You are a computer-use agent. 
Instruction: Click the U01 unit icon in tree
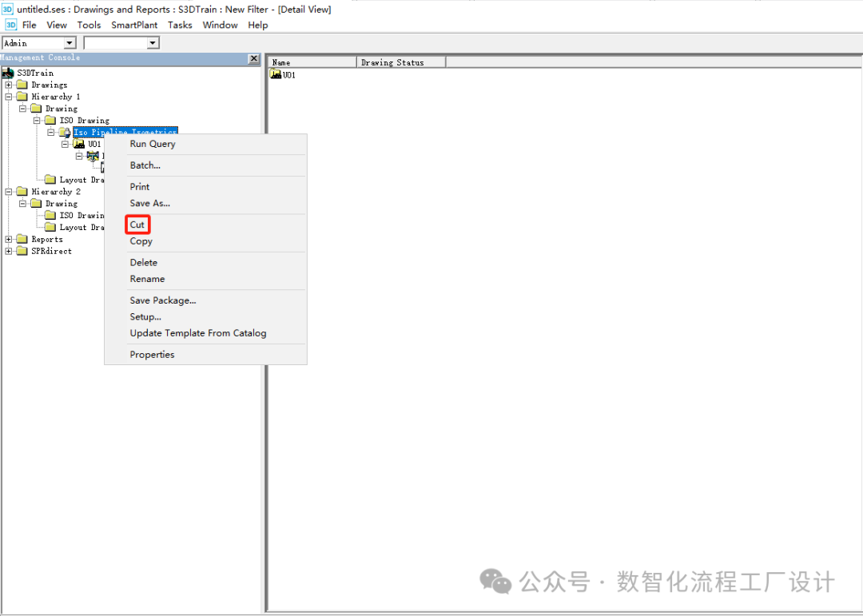(79, 145)
